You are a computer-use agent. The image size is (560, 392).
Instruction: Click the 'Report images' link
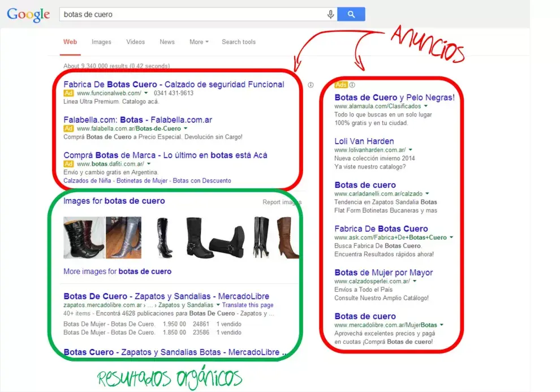tap(282, 202)
